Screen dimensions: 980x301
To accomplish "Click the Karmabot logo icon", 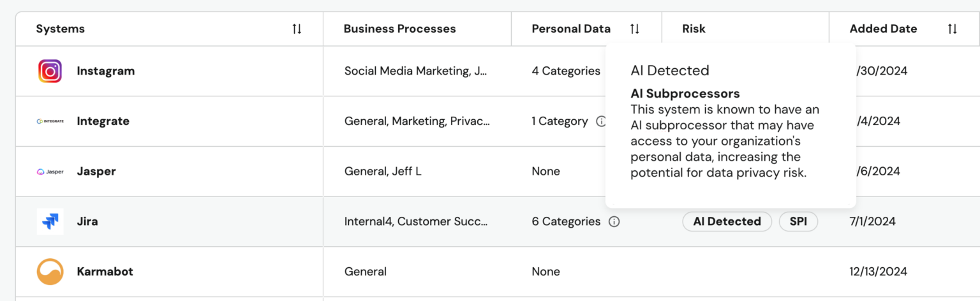I will point(50,272).
